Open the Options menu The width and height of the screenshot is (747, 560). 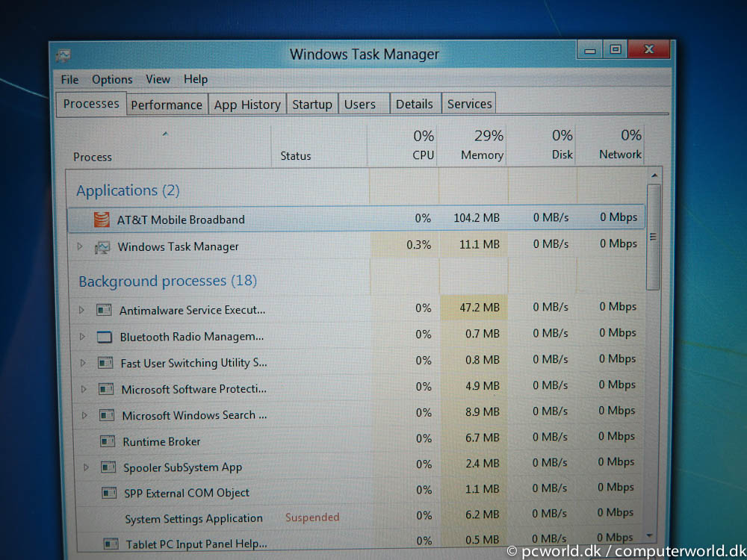pyautogui.click(x=112, y=80)
